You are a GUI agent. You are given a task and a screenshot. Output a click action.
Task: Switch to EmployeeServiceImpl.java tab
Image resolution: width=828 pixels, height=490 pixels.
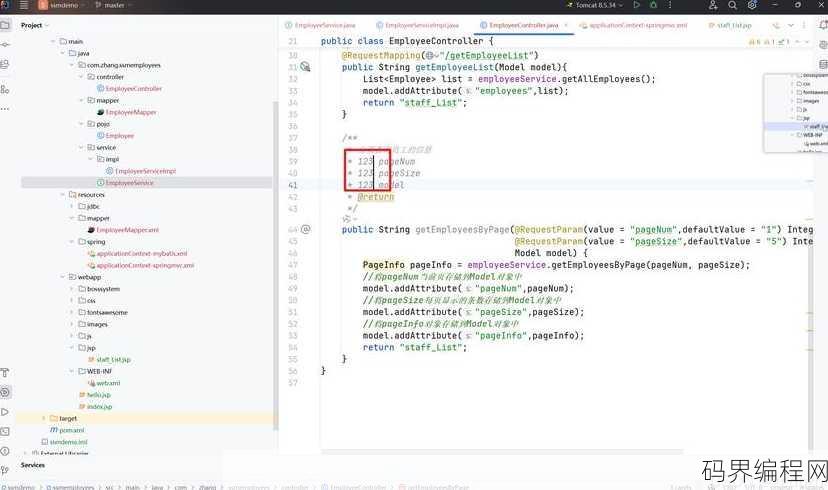(x=418, y=25)
